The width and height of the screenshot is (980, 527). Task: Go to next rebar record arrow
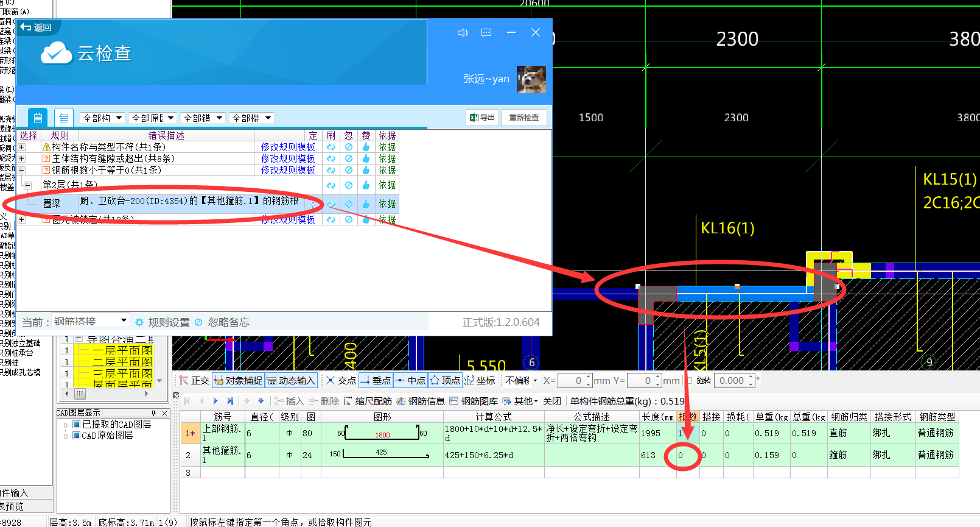215,401
